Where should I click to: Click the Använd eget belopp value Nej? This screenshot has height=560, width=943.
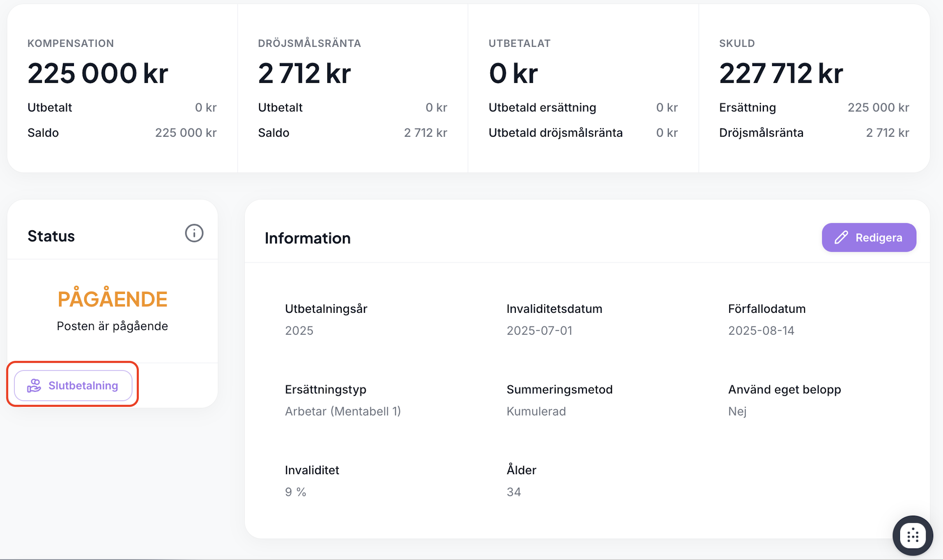[x=737, y=411]
